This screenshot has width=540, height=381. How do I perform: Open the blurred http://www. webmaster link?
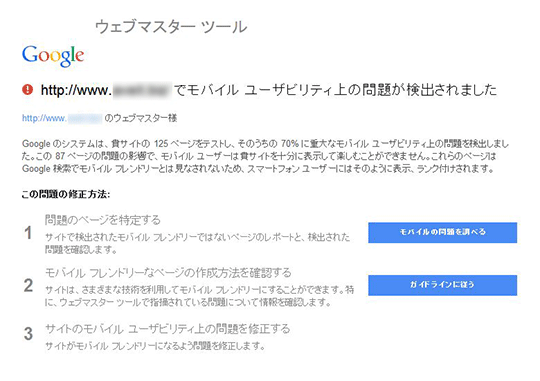pos(62,119)
